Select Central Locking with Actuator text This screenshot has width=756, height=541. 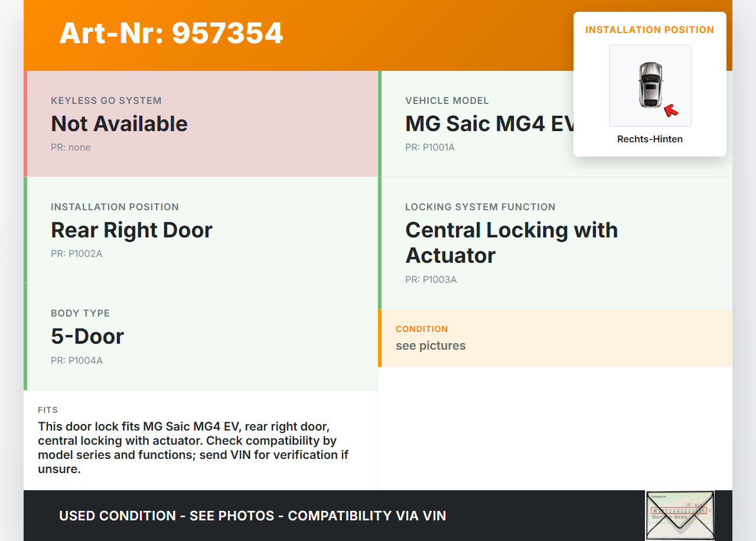point(511,243)
